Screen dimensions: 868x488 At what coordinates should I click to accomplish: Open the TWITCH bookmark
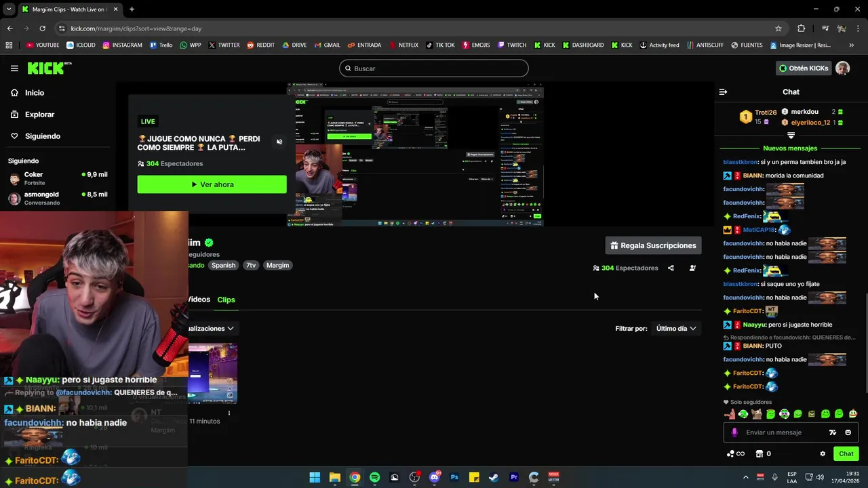(x=511, y=45)
